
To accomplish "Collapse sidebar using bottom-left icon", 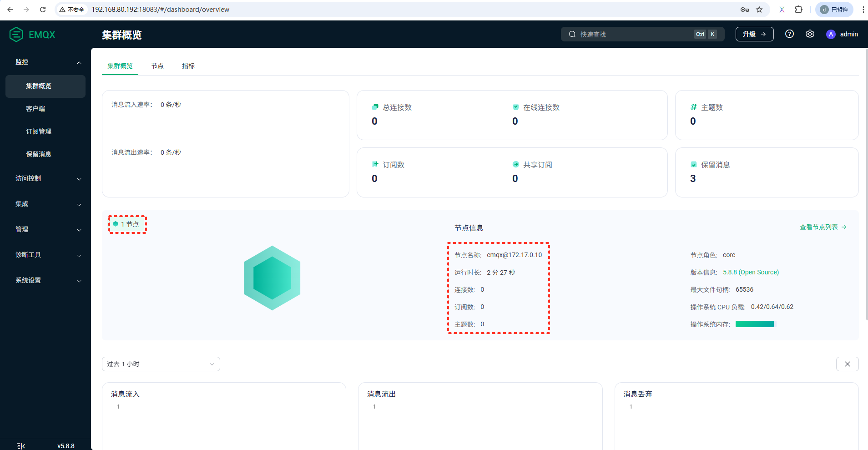I will coord(21,446).
